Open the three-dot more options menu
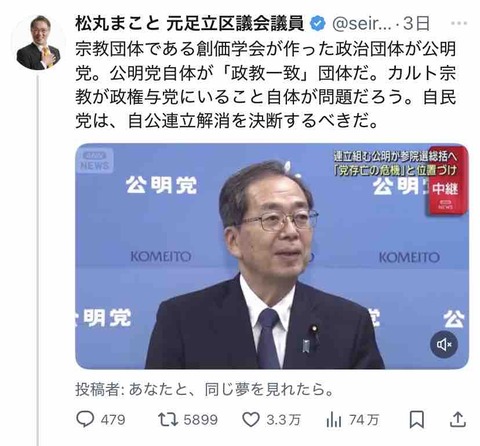This screenshot has width=480, height=446. 459,23
